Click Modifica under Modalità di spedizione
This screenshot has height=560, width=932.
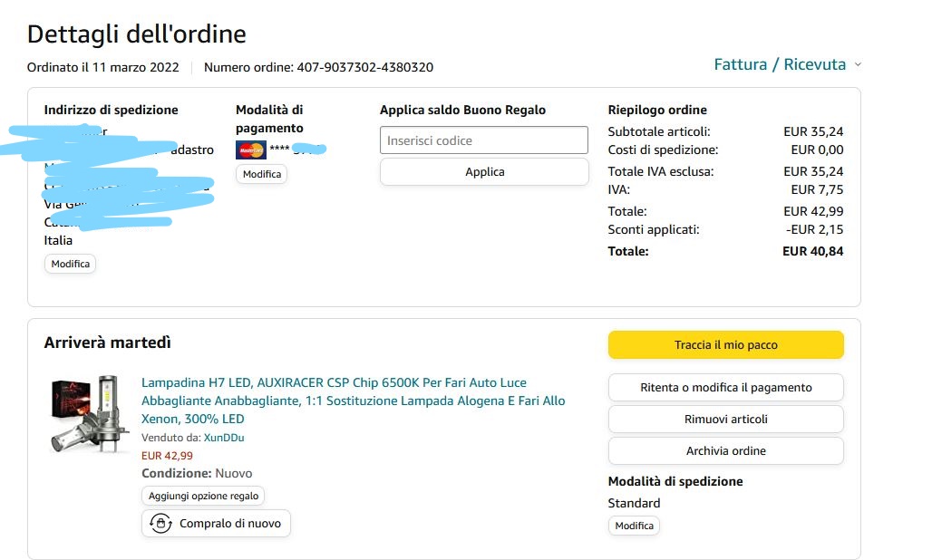(x=634, y=526)
